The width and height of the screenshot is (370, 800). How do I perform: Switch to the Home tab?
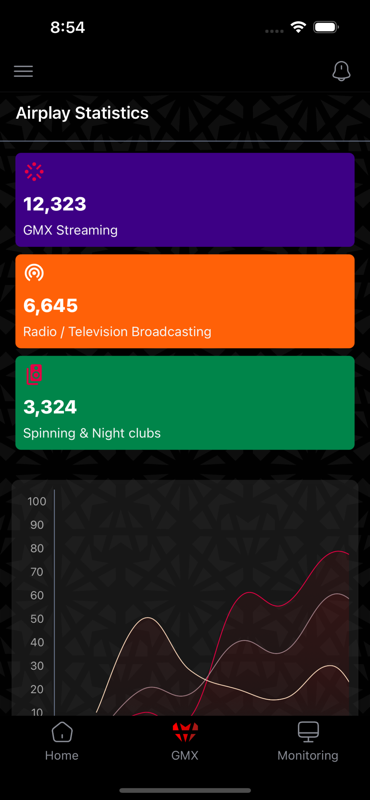point(62,741)
